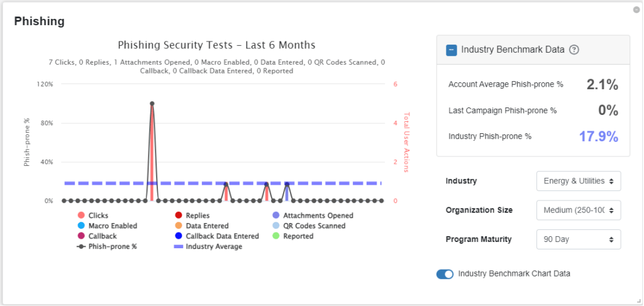Screen dimensions: 644x306
Task: Click the Phish-prone % legend line marker
Action: [x=81, y=246]
